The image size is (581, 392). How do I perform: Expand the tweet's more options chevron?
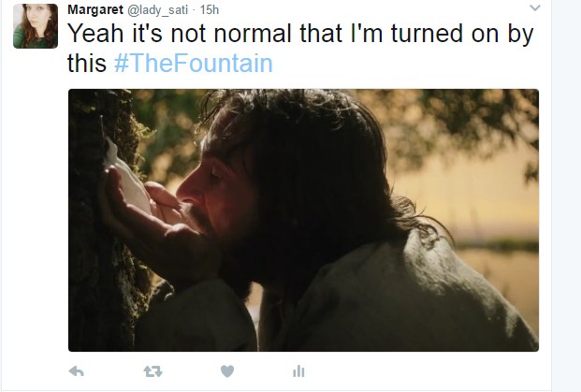(535, 7)
